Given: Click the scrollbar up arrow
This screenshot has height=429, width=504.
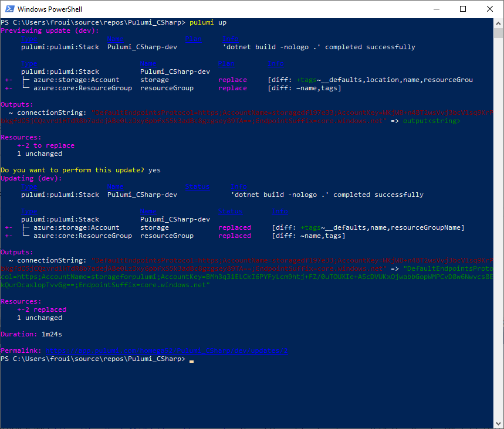Looking at the screenshot, I should pyautogui.click(x=499, y=23).
